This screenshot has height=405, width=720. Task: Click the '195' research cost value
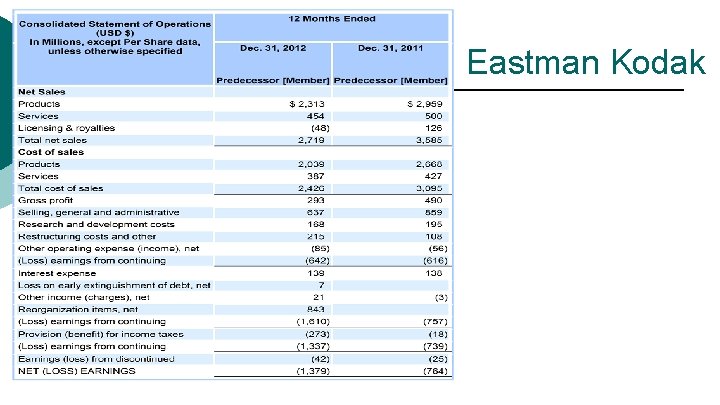point(433,224)
